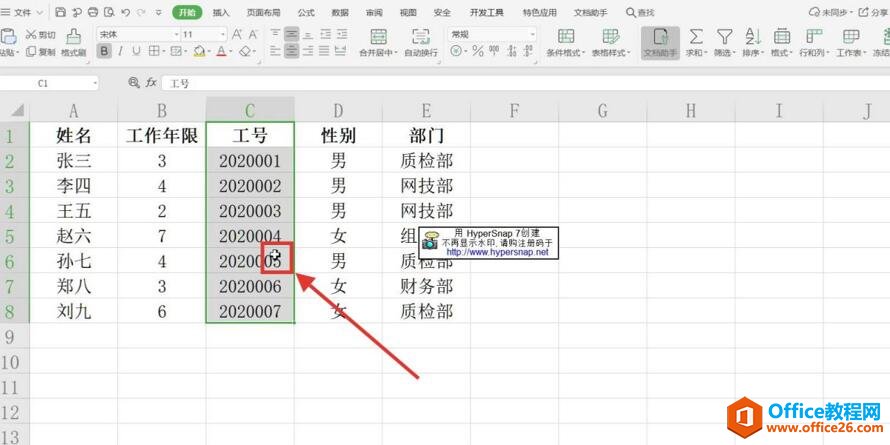
Task: Click the Table Style (表格样式) icon
Action: click(611, 37)
